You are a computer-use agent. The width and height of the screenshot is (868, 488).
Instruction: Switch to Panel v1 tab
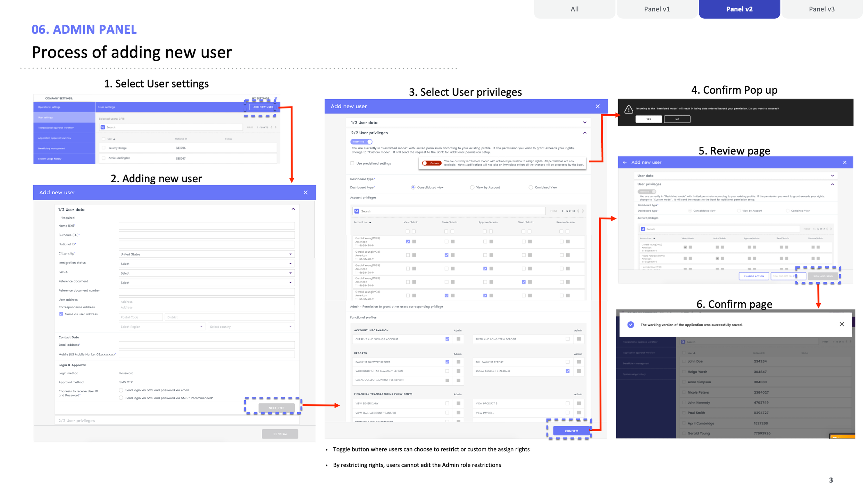[x=657, y=9]
